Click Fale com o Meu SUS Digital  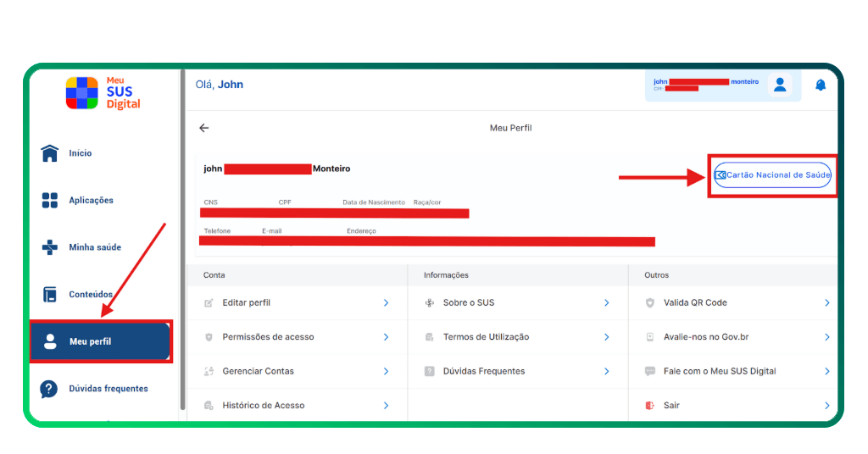coord(720,371)
